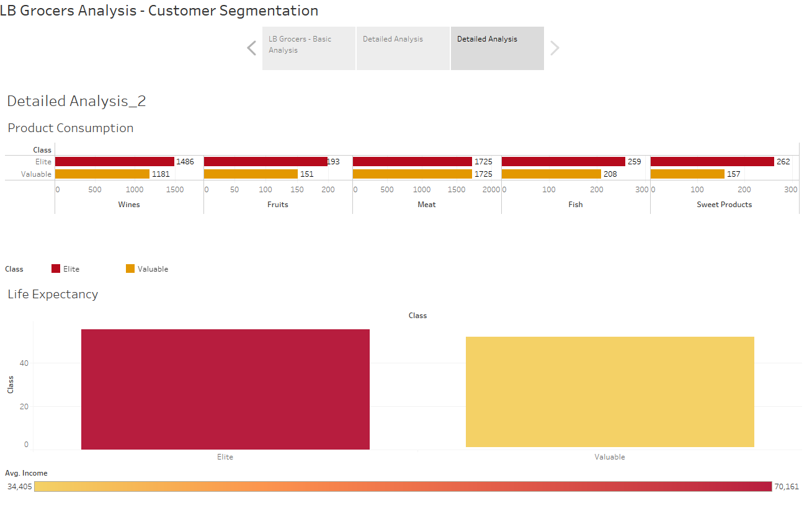Click the Elite red swatch in Class legend
The image size is (812, 506).
(x=55, y=268)
